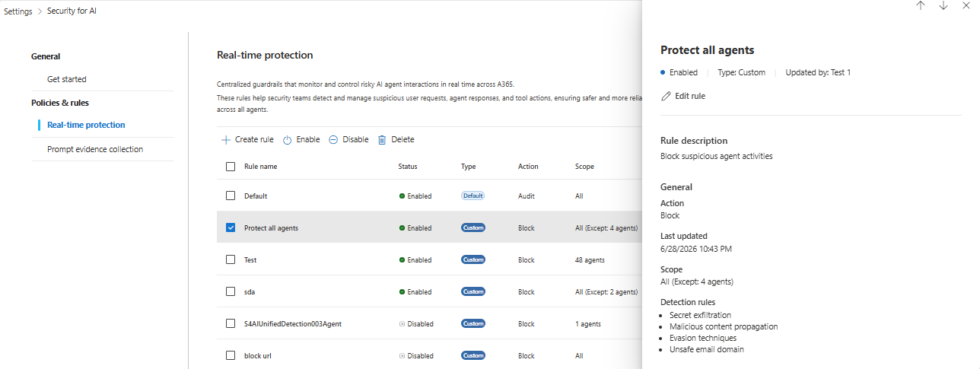Click the Settings breadcrumb link
The height and width of the screenshot is (369, 980).
pyautogui.click(x=18, y=11)
